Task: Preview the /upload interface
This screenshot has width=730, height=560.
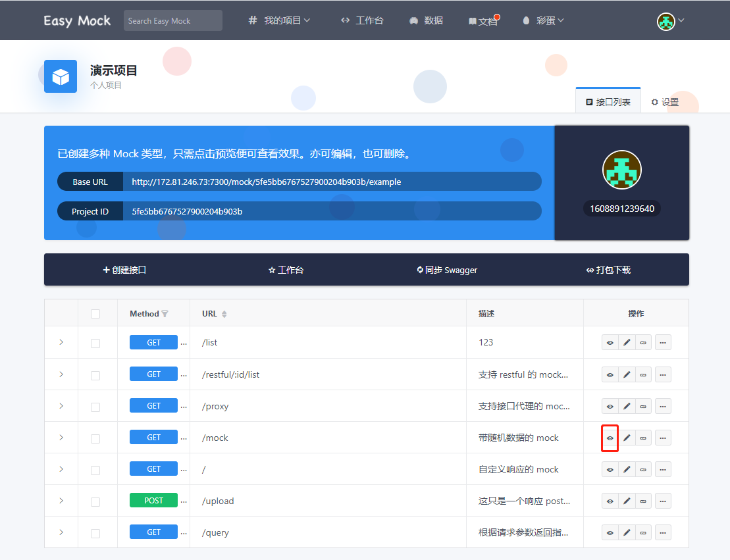Action: click(x=610, y=501)
